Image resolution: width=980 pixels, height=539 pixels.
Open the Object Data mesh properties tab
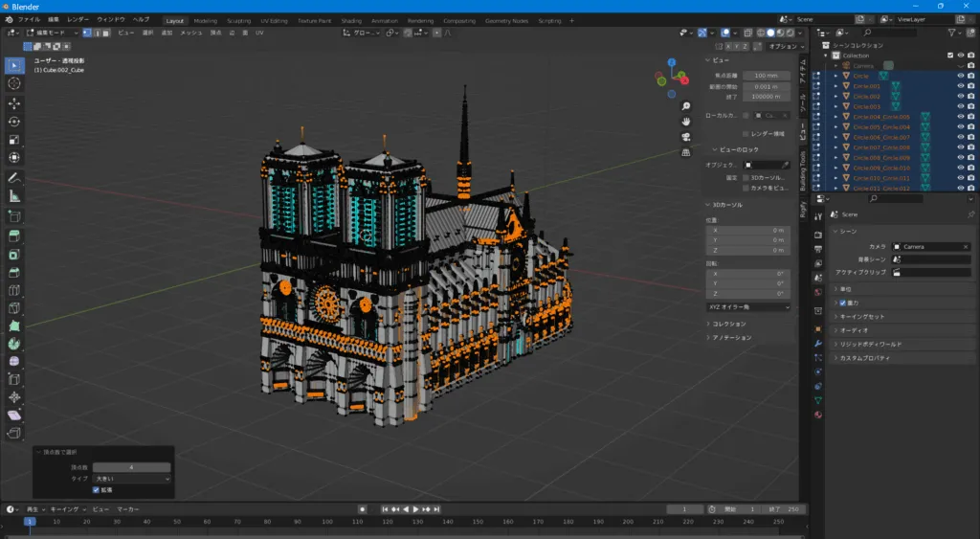(x=818, y=400)
